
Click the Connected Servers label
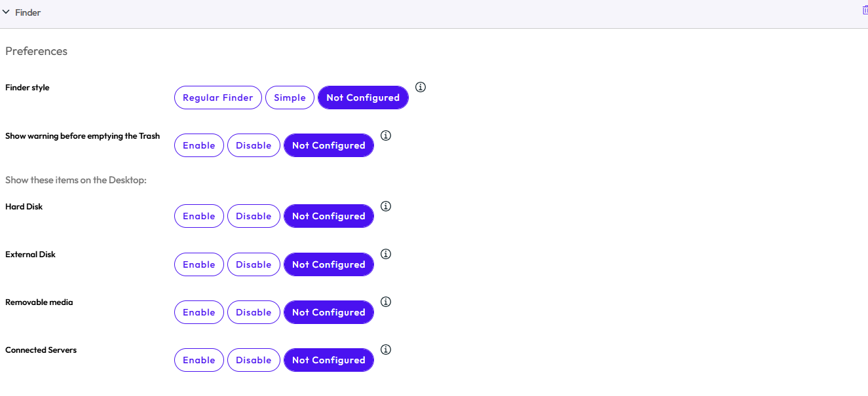41,350
